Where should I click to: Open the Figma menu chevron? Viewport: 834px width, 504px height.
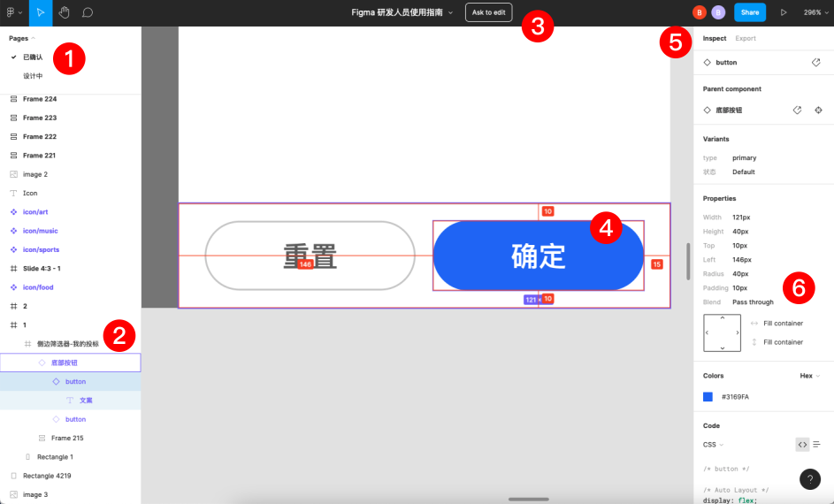pyautogui.click(x=20, y=12)
